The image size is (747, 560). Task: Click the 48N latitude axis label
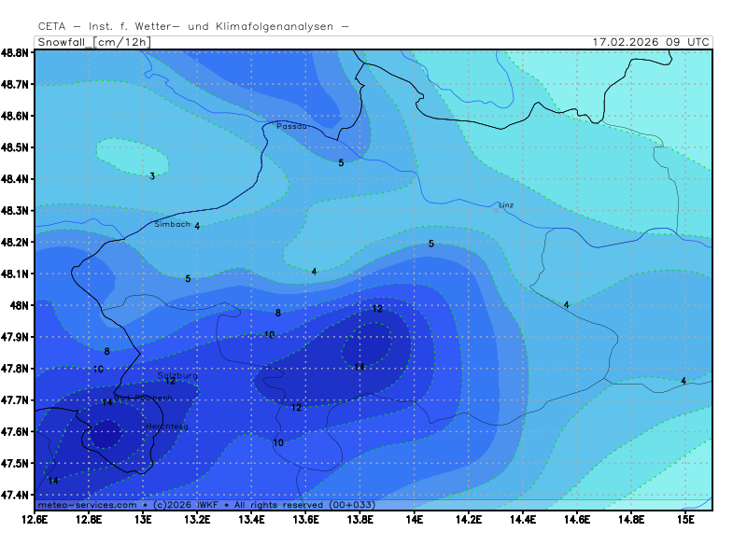(x=20, y=305)
